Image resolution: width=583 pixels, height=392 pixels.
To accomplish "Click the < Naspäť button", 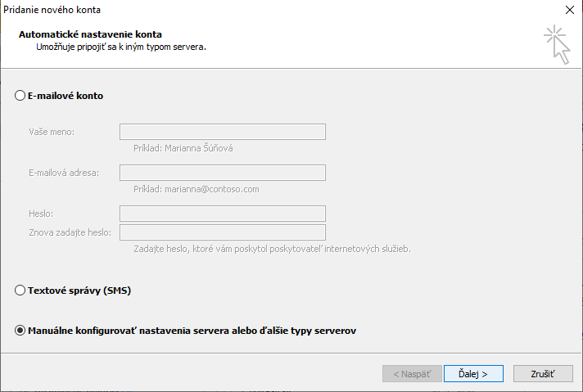I will click(412, 373).
